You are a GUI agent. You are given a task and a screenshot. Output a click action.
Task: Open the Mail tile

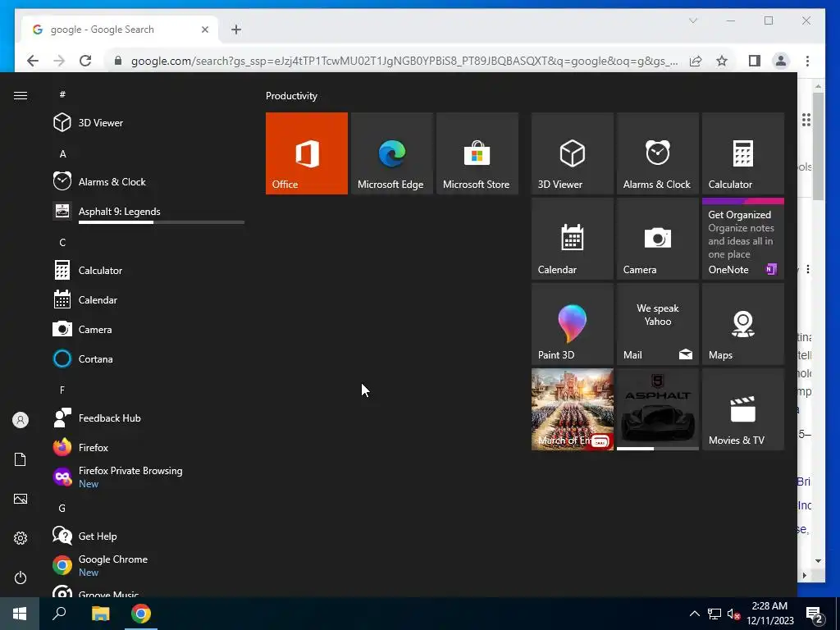[658, 324]
